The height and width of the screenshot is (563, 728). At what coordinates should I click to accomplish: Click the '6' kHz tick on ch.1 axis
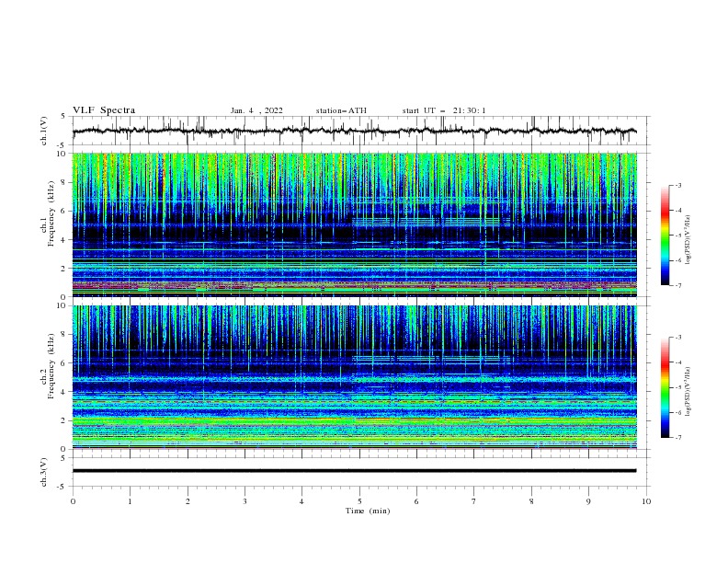click(64, 211)
